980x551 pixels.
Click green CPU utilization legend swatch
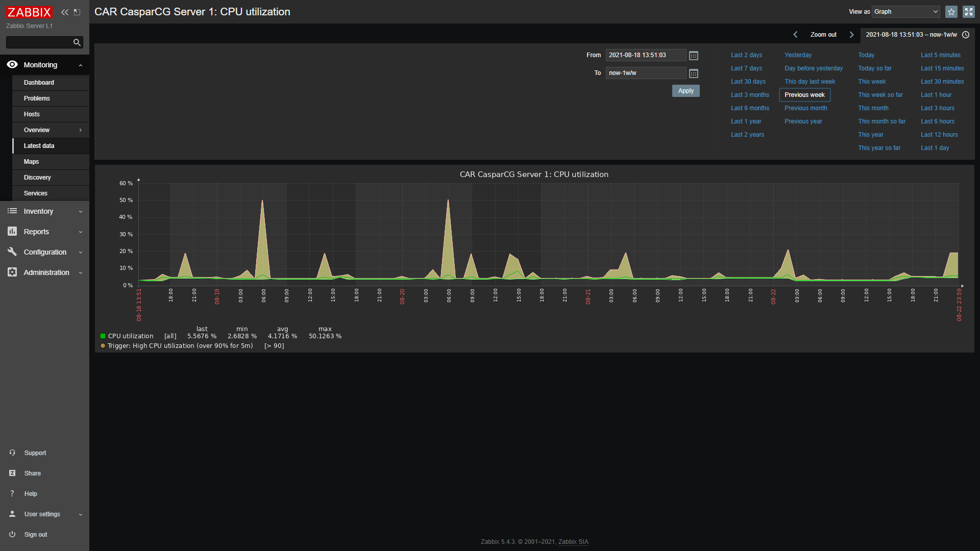[x=103, y=336]
